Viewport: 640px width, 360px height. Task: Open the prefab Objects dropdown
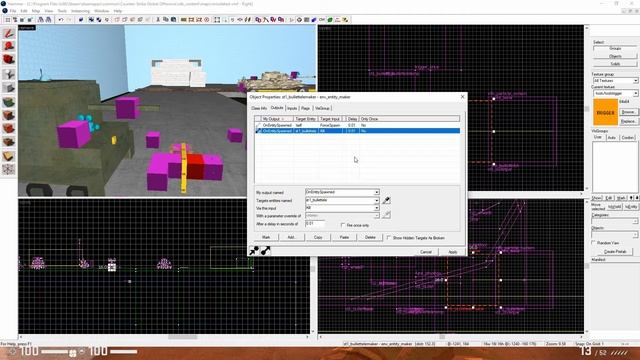636,235
